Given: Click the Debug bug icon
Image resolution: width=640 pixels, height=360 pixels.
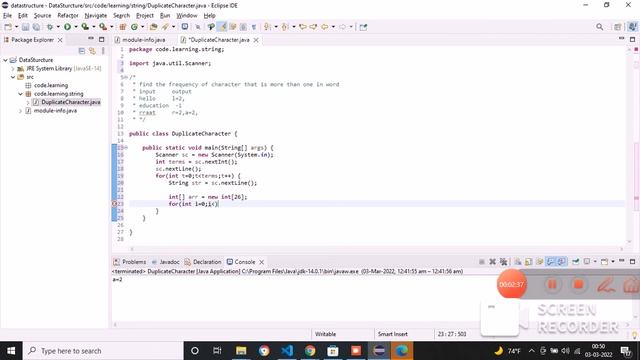Looking at the screenshot, I should (50, 27).
